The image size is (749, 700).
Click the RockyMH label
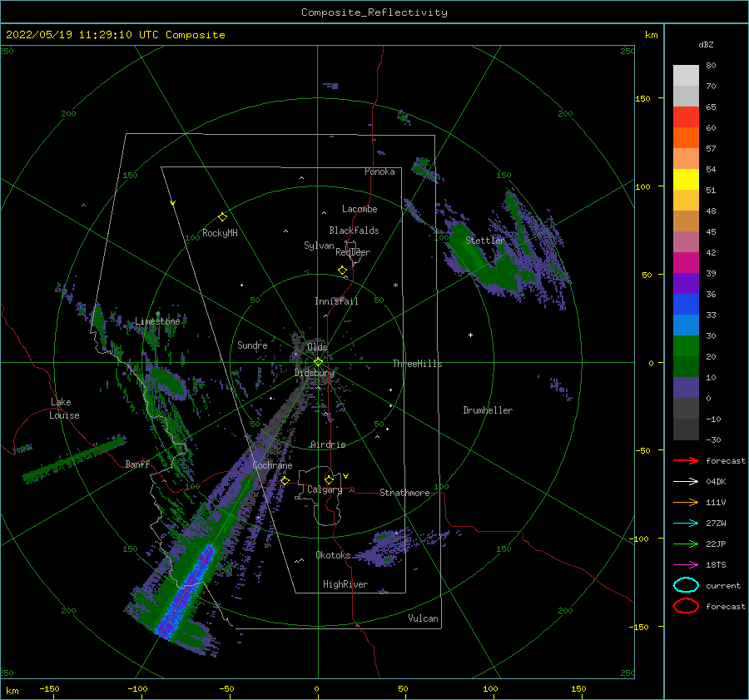click(x=220, y=233)
